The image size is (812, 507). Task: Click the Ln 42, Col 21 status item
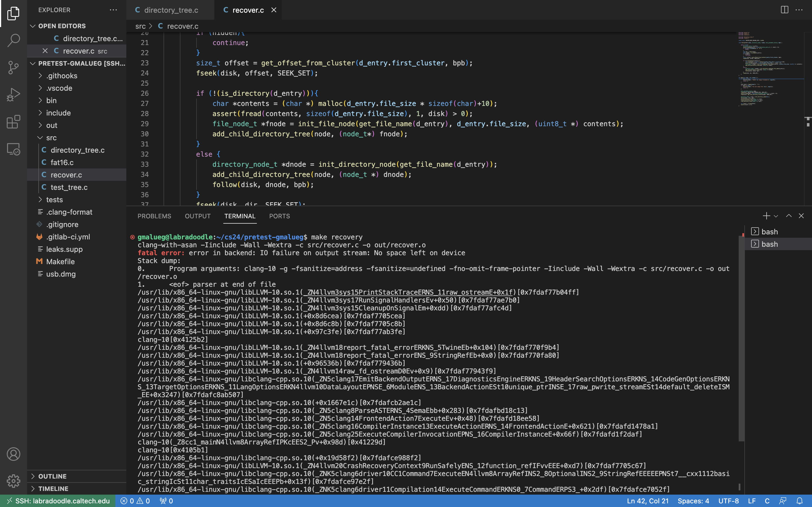[x=647, y=501]
